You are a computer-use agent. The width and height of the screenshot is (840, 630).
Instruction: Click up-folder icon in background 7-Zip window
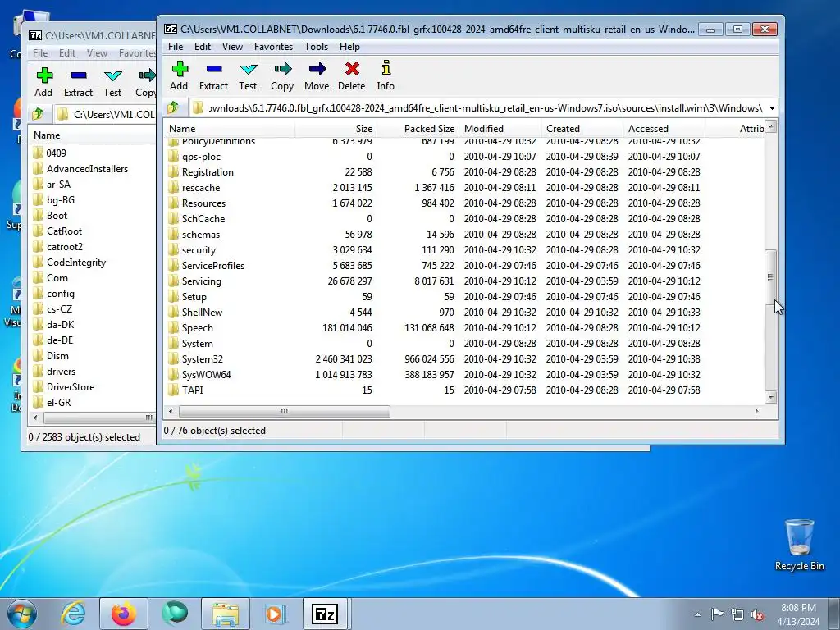pyautogui.click(x=38, y=114)
